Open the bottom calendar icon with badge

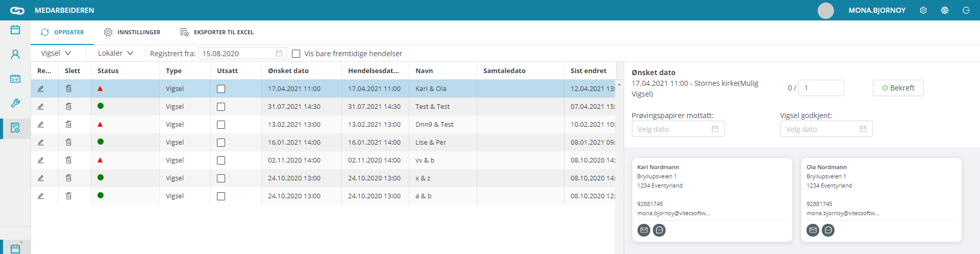coord(15,248)
